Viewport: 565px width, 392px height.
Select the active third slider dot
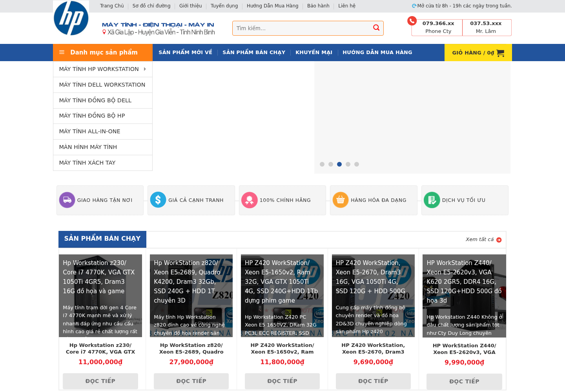[339, 164]
